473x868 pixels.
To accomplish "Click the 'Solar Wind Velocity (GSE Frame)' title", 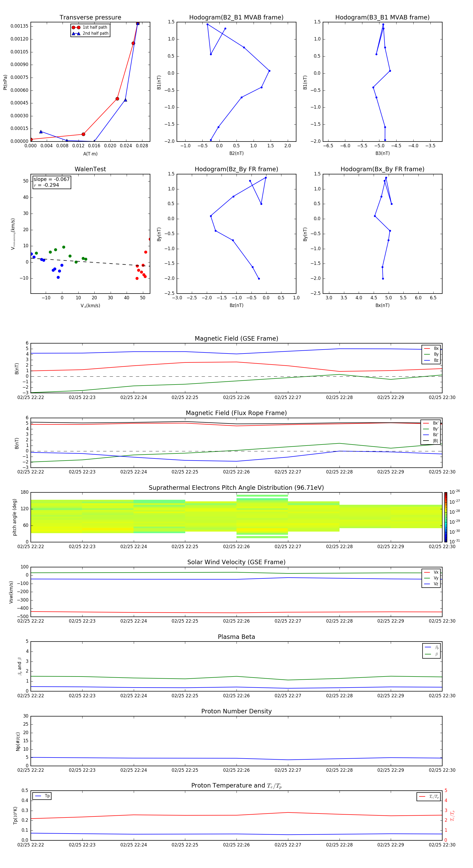I will click(236, 562).
